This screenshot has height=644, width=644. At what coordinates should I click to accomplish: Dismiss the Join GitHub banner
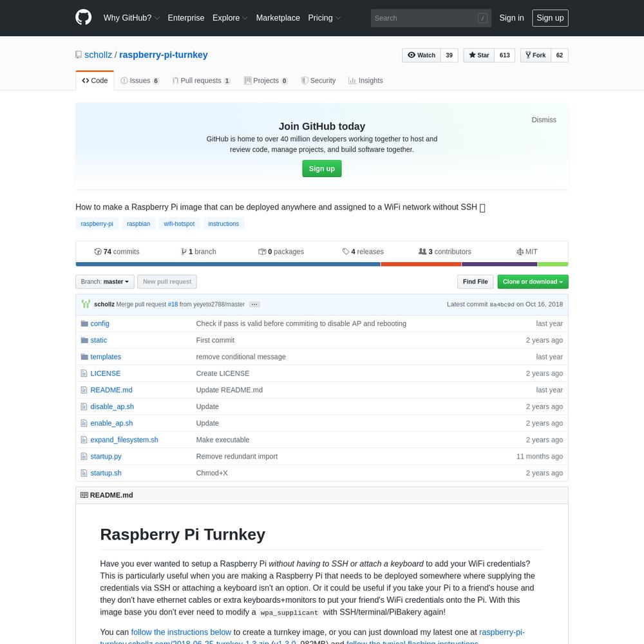[x=544, y=120]
